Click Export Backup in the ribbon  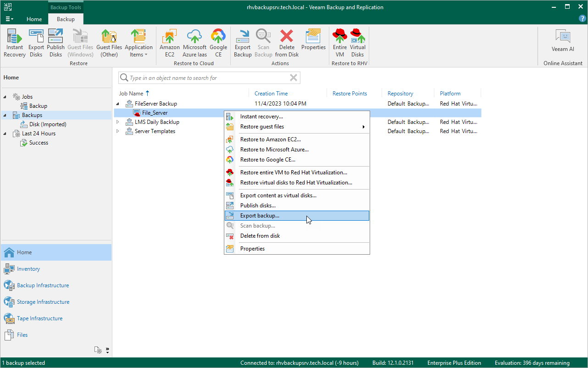[x=243, y=43]
